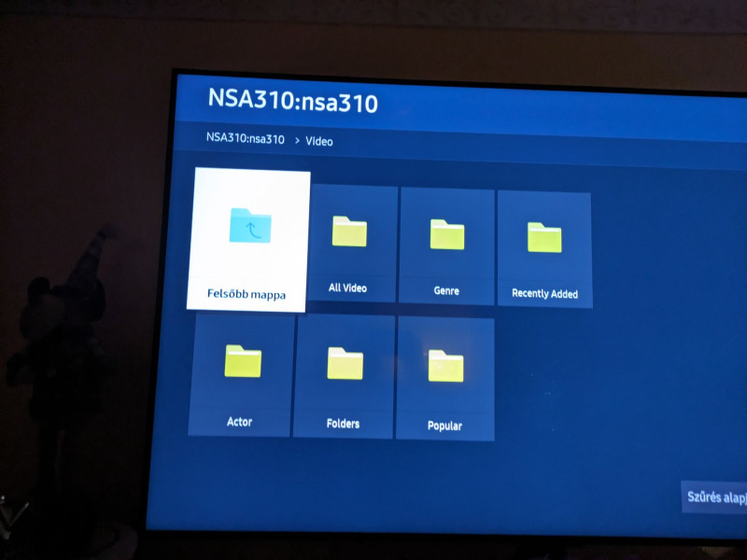Open the Genre folder icon
This screenshot has width=747, height=560.
447,234
